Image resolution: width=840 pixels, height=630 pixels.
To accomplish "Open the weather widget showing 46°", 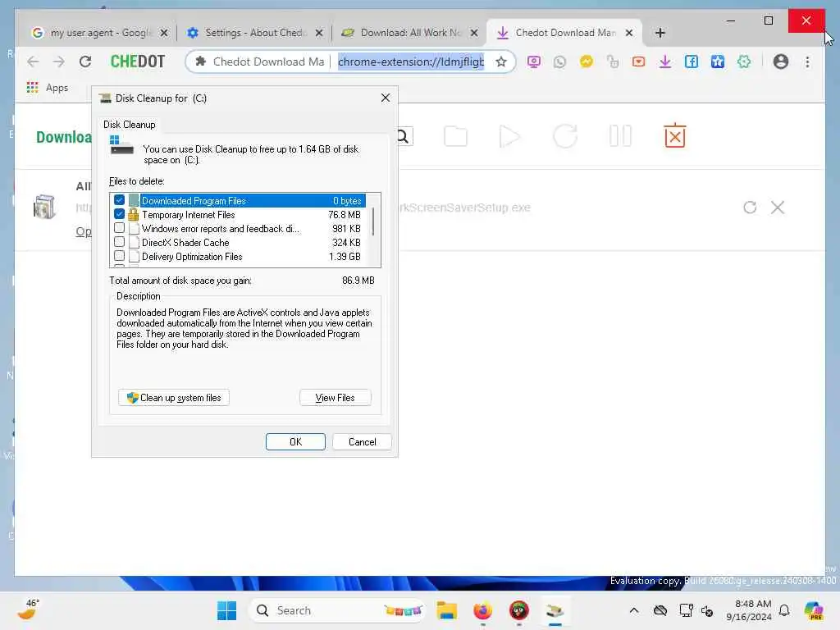I will [29, 609].
